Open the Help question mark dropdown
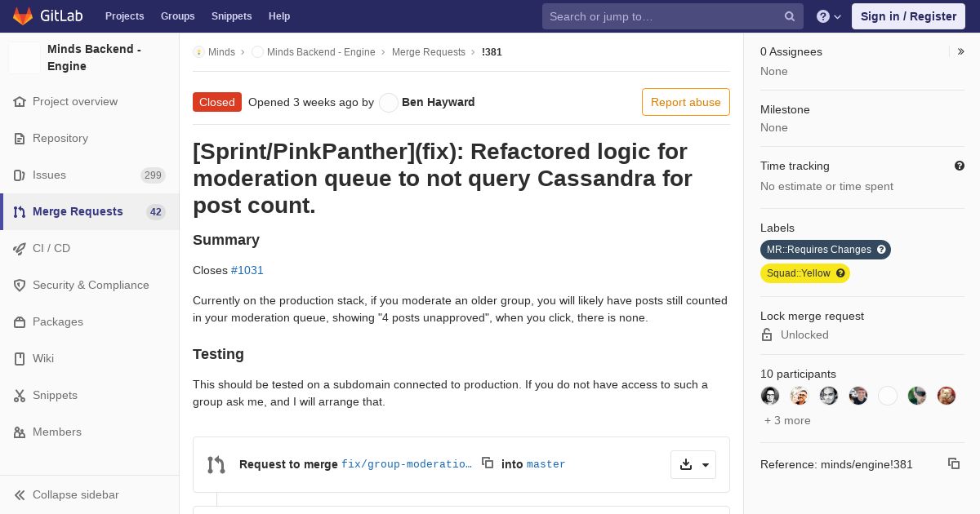This screenshot has width=980, height=514. (829, 16)
